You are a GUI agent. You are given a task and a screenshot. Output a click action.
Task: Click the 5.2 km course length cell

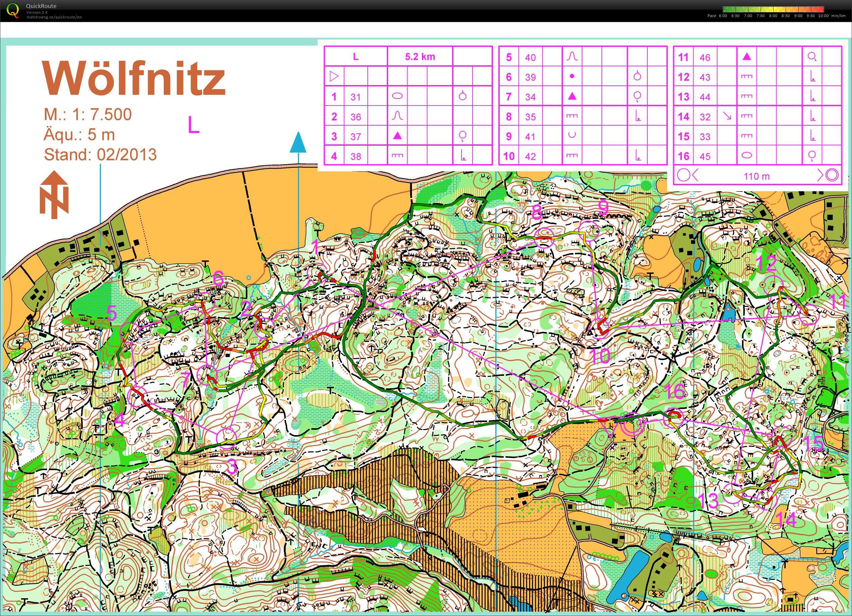(420, 57)
